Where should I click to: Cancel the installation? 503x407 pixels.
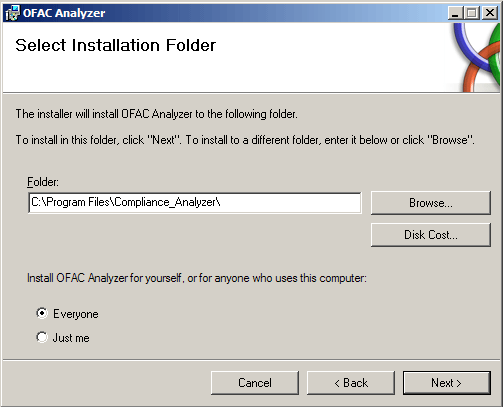[x=255, y=383]
